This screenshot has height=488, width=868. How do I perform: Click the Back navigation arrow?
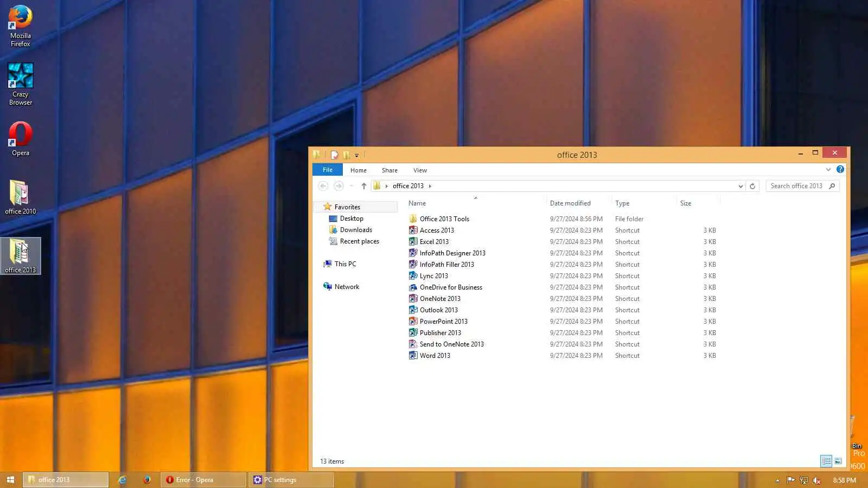coord(323,186)
